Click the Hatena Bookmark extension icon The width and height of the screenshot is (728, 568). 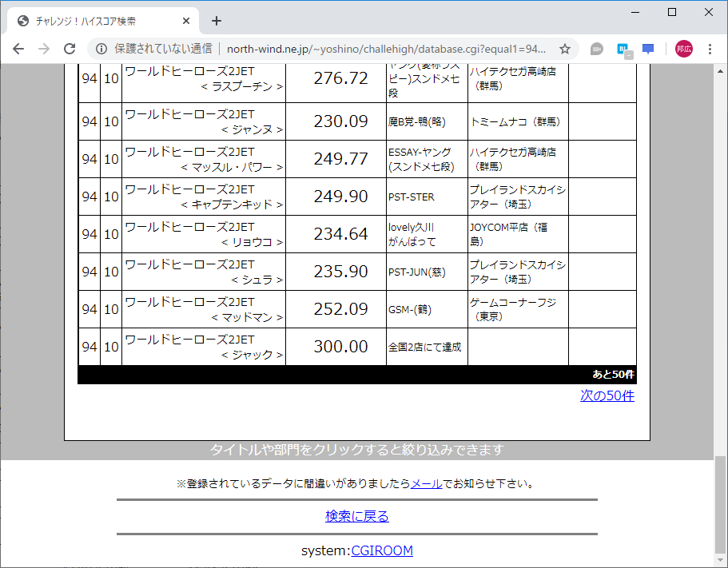point(622,48)
